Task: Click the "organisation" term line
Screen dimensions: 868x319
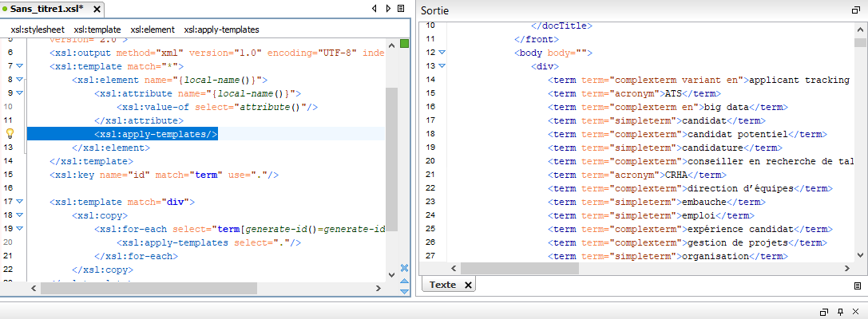Action: click(x=668, y=255)
